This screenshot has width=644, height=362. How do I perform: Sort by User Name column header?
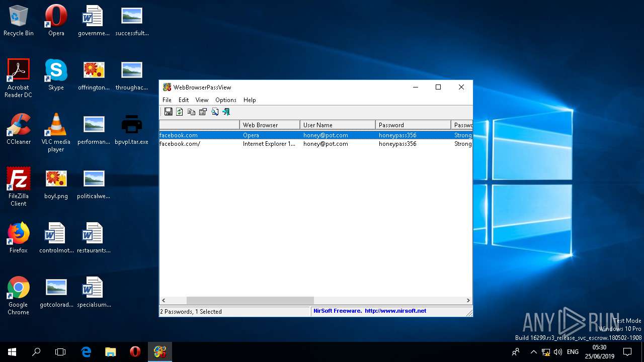click(x=338, y=125)
